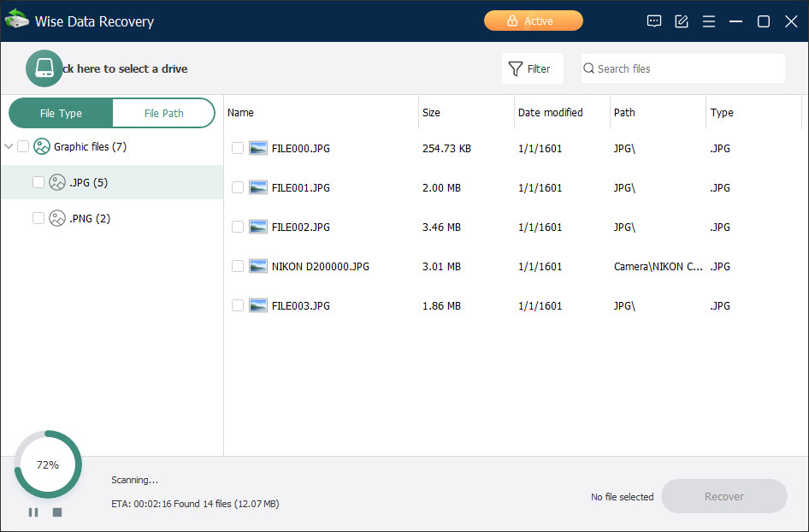Check the FILE000.JPG checkbox
This screenshot has height=532, width=809.
[238, 148]
